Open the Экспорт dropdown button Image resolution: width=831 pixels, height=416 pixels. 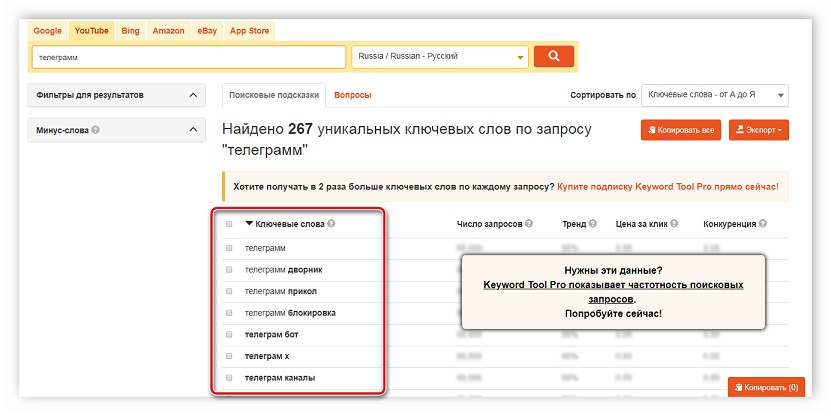click(759, 130)
